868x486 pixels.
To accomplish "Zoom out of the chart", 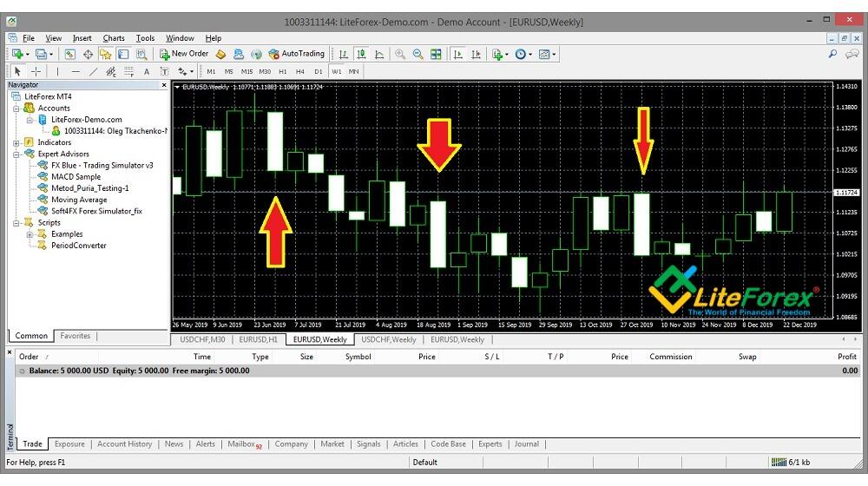I will (418, 54).
